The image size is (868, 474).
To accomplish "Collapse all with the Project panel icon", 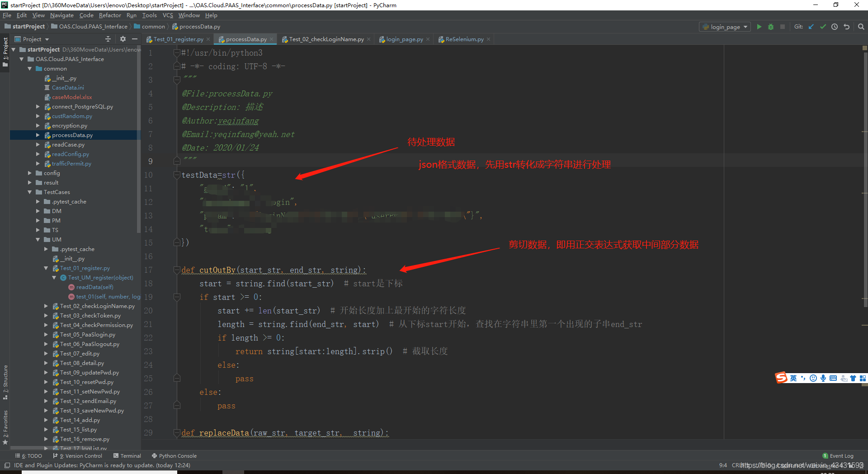I will pyautogui.click(x=108, y=39).
